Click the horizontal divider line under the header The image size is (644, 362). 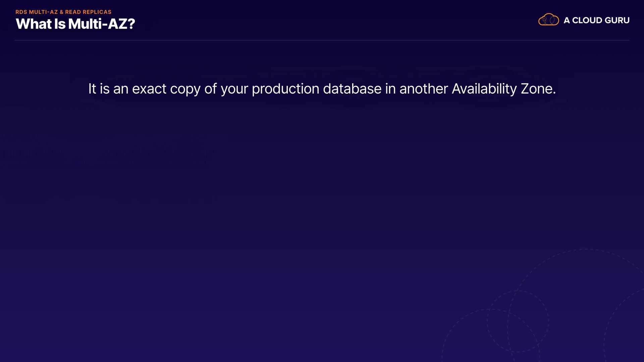(x=322, y=40)
